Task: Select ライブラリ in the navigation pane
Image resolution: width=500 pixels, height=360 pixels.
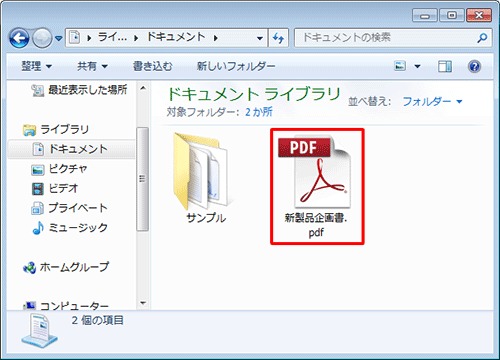Action: point(65,129)
